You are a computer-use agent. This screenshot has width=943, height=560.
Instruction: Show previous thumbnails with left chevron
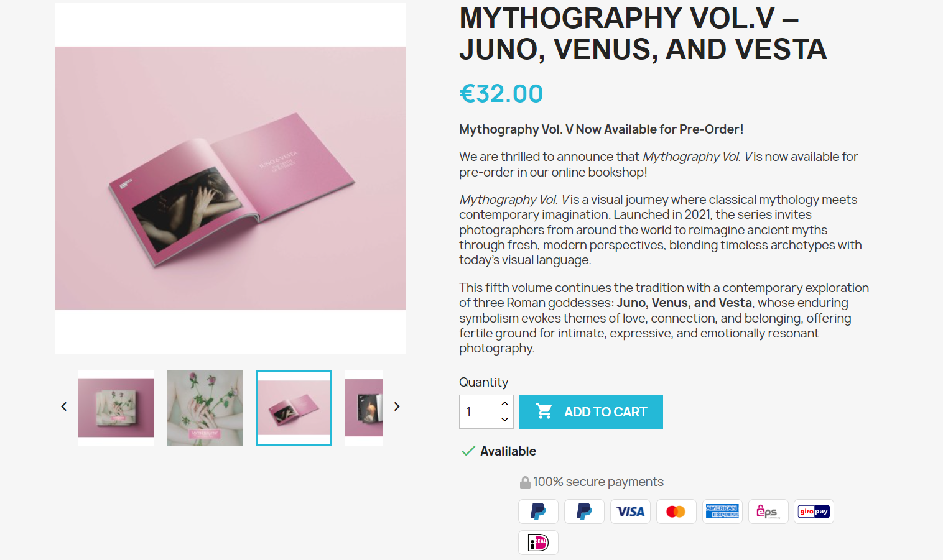[x=64, y=406]
